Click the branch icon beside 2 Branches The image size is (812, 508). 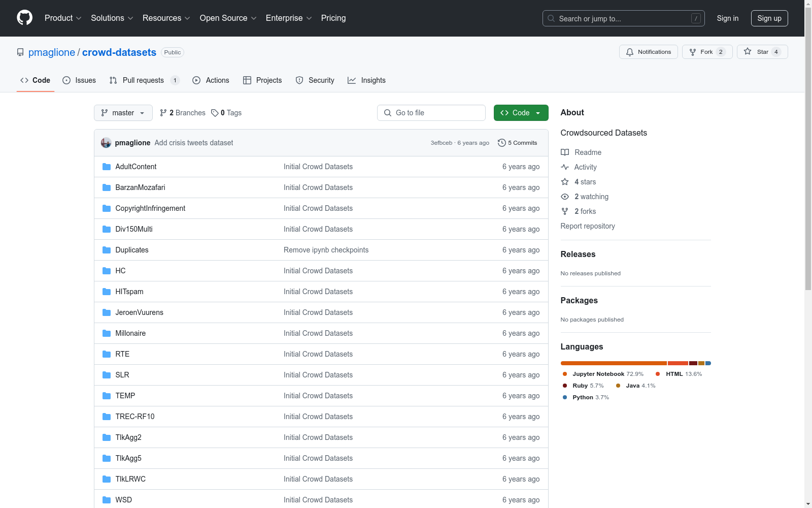163,113
